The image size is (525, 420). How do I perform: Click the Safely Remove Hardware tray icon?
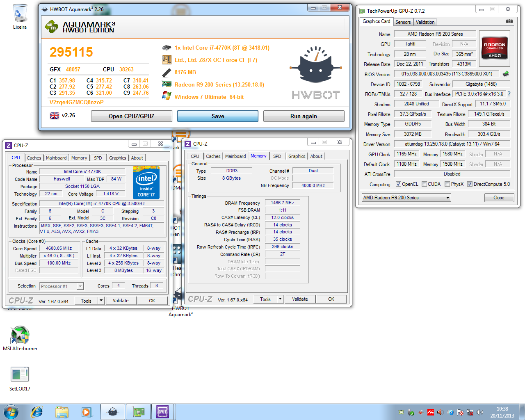coord(411,412)
